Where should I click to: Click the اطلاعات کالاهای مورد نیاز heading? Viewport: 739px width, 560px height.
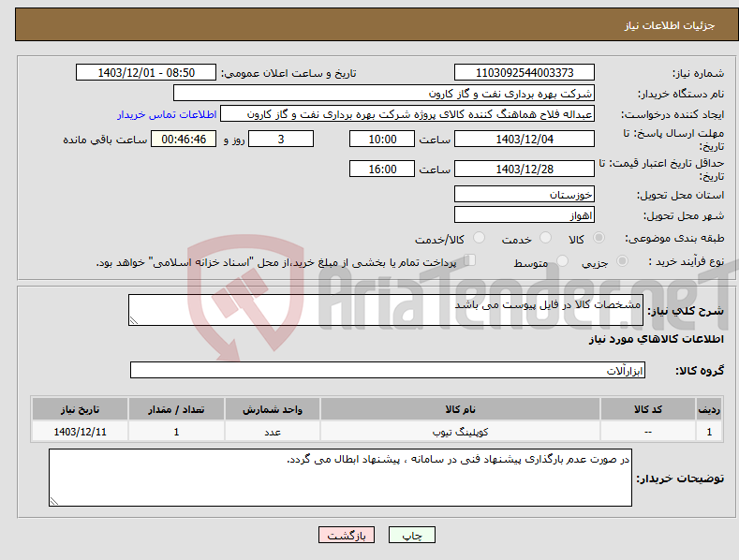[x=656, y=339]
